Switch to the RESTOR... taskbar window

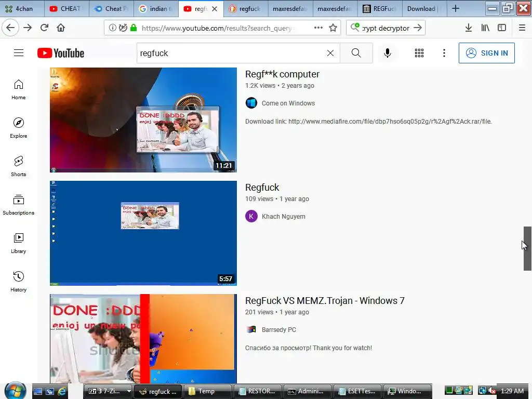click(x=258, y=391)
